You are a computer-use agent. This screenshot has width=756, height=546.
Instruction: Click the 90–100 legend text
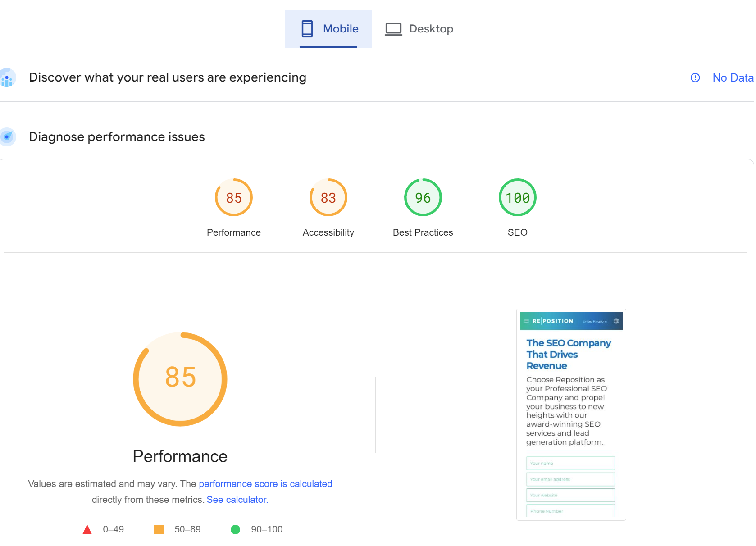coord(267,529)
